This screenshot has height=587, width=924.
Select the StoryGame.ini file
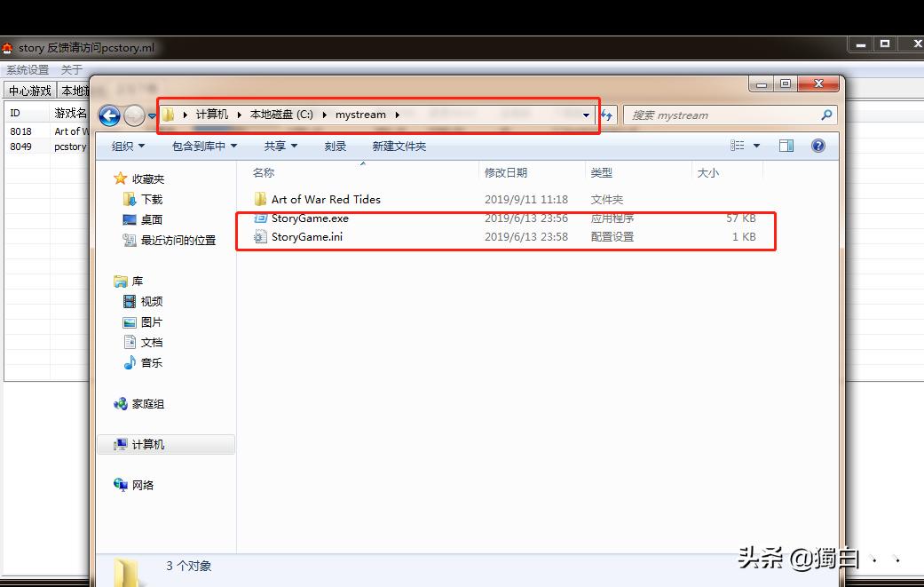307,237
